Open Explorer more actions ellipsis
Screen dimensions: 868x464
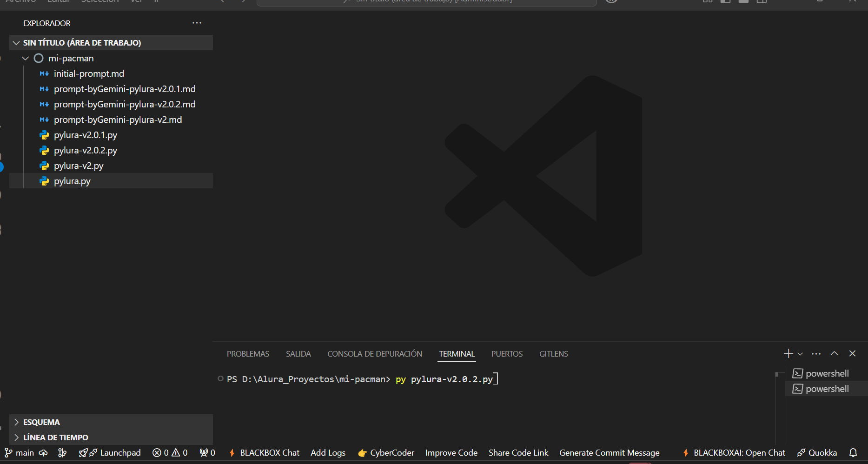point(197,23)
